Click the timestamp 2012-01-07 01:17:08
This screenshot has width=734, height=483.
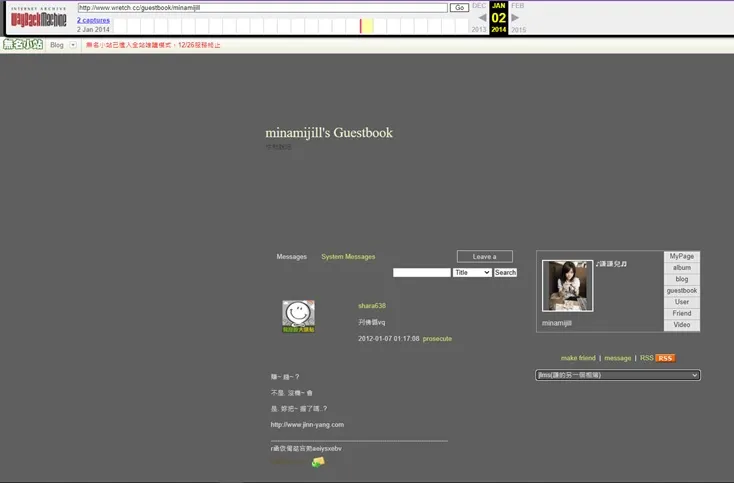pos(389,338)
